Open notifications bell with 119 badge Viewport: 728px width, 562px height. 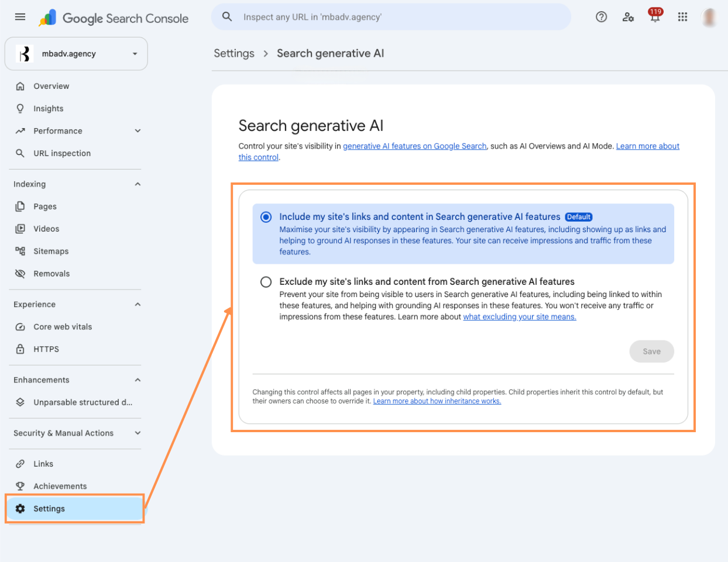tap(655, 16)
